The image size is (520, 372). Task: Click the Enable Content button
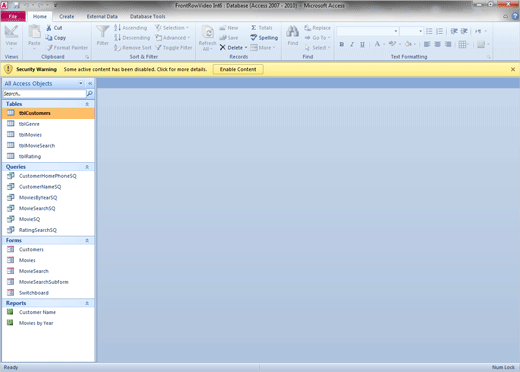pos(238,69)
